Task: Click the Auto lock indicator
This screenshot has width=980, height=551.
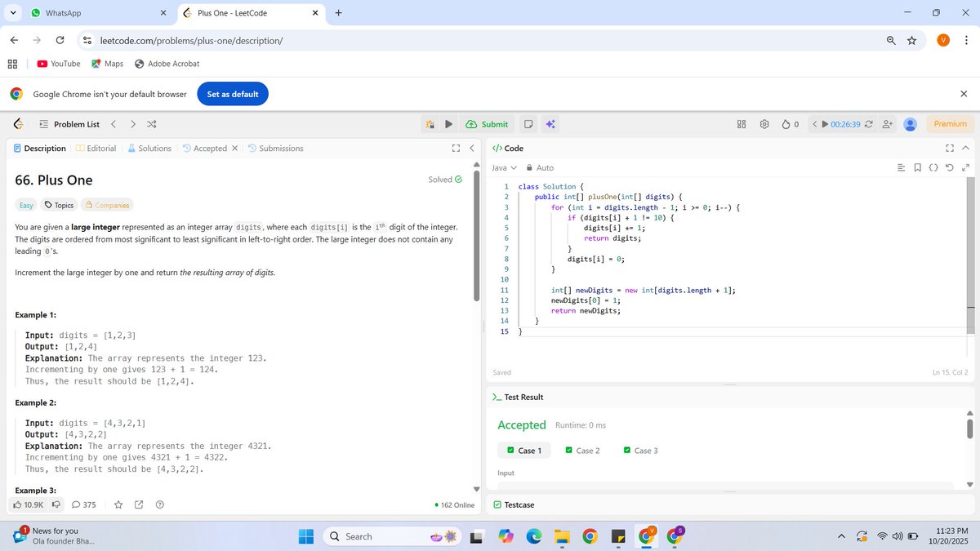Action: click(x=540, y=167)
